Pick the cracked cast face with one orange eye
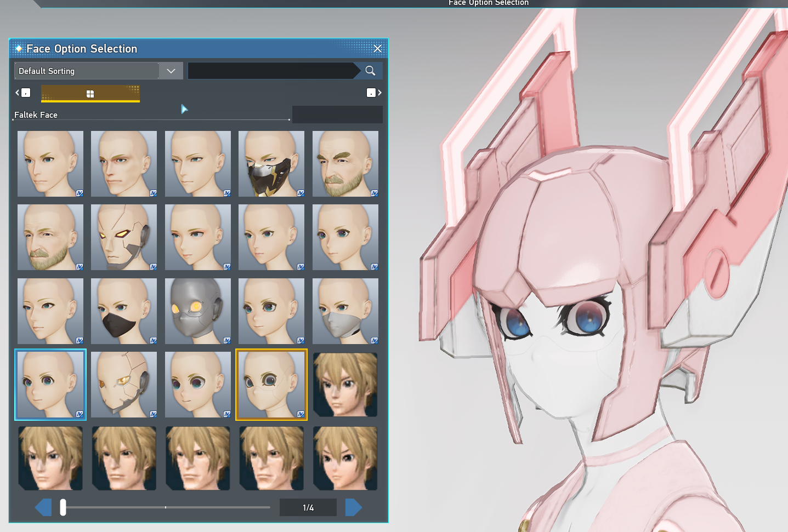Screen dimensions: 788x532 tap(124, 385)
